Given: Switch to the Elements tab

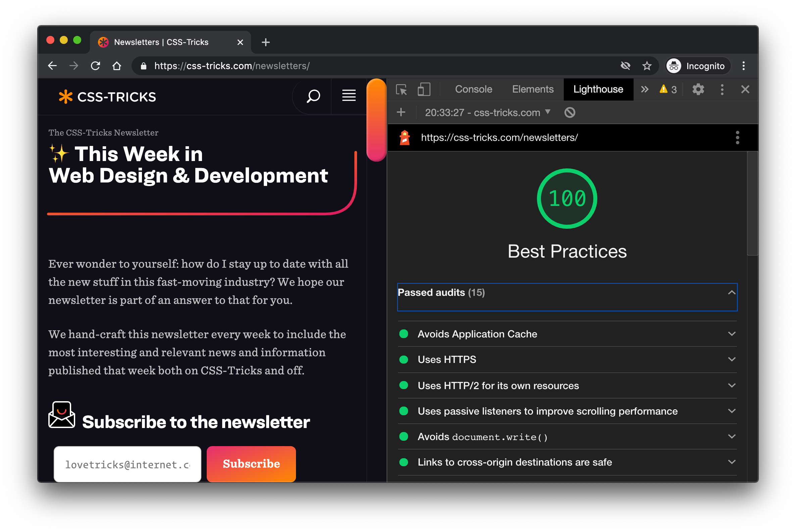Looking at the screenshot, I should 533,89.
